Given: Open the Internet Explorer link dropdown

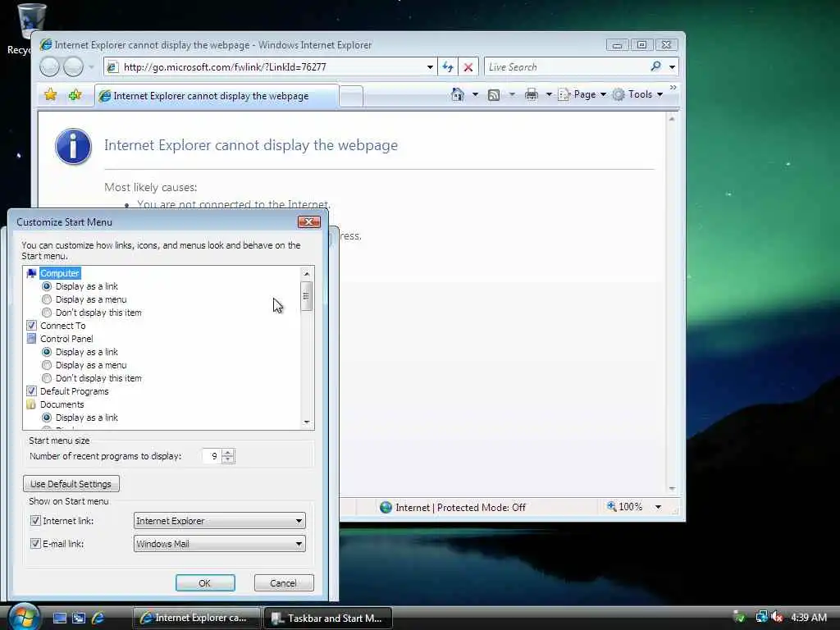Looking at the screenshot, I should tap(220, 521).
